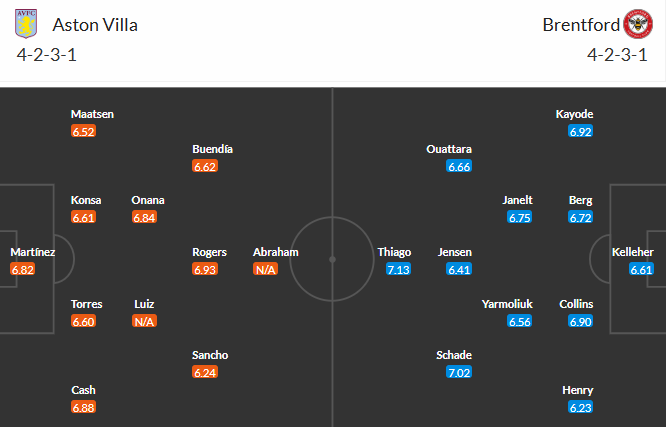The width and height of the screenshot is (666, 427).
Task: Select Onana's 6.84 rating badge
Action: [145, 218]
